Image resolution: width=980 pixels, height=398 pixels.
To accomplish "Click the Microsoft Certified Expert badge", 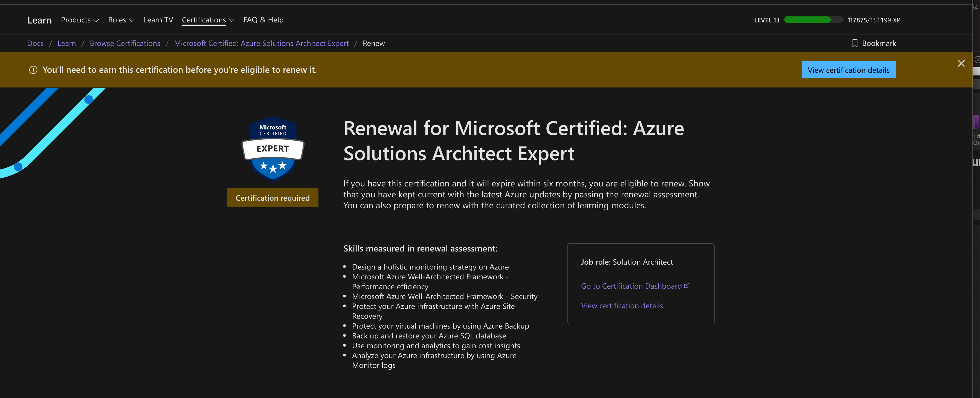I will click(273, 149).
